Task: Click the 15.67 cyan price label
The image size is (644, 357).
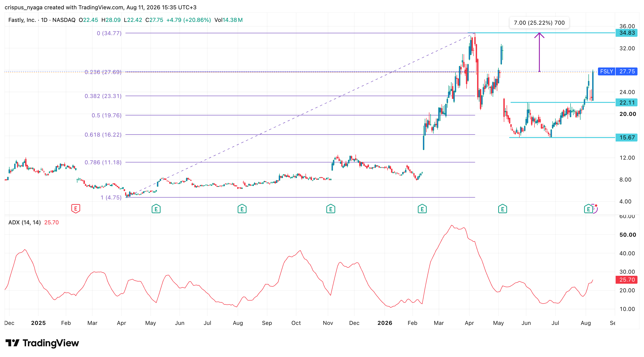Action: point(627,137)
